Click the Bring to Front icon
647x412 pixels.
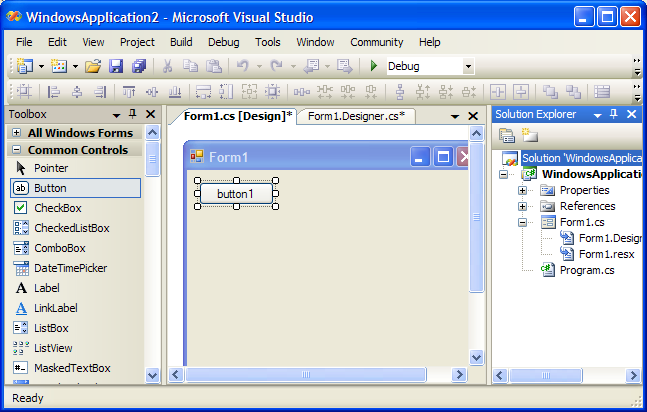click(550, 92)
